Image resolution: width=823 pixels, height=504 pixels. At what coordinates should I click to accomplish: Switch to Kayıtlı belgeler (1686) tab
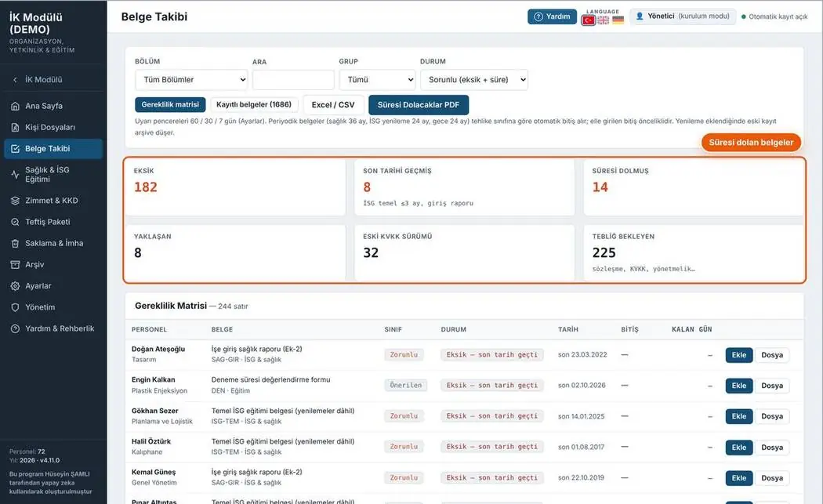coord(254,104)
